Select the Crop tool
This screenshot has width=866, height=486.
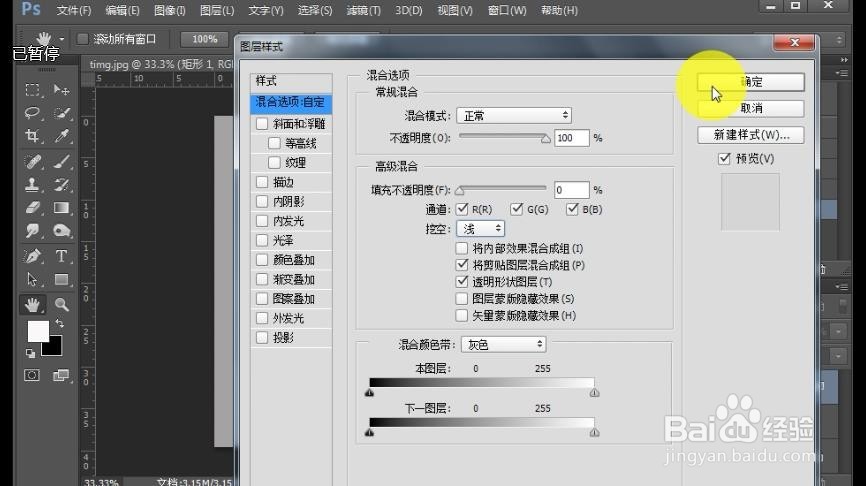[x=32, y=136]
